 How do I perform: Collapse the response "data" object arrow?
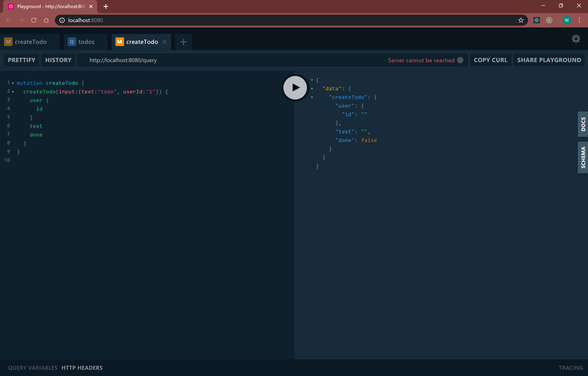click(312, 89)
